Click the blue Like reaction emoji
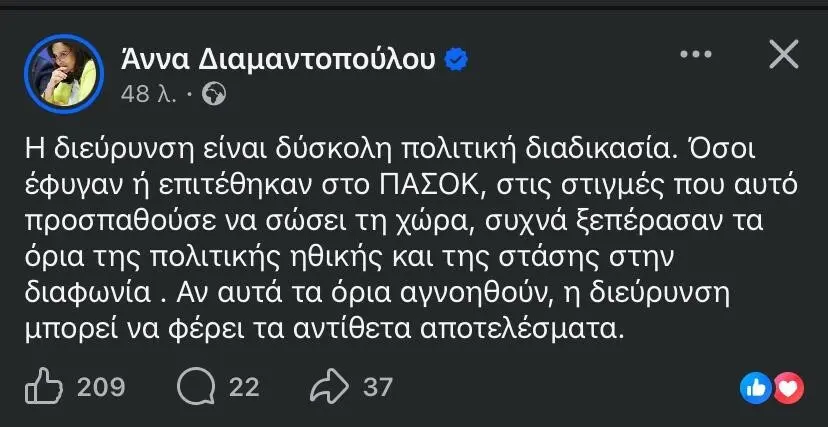The height and width of the screenshot is (427, 828). coord(756,387)
